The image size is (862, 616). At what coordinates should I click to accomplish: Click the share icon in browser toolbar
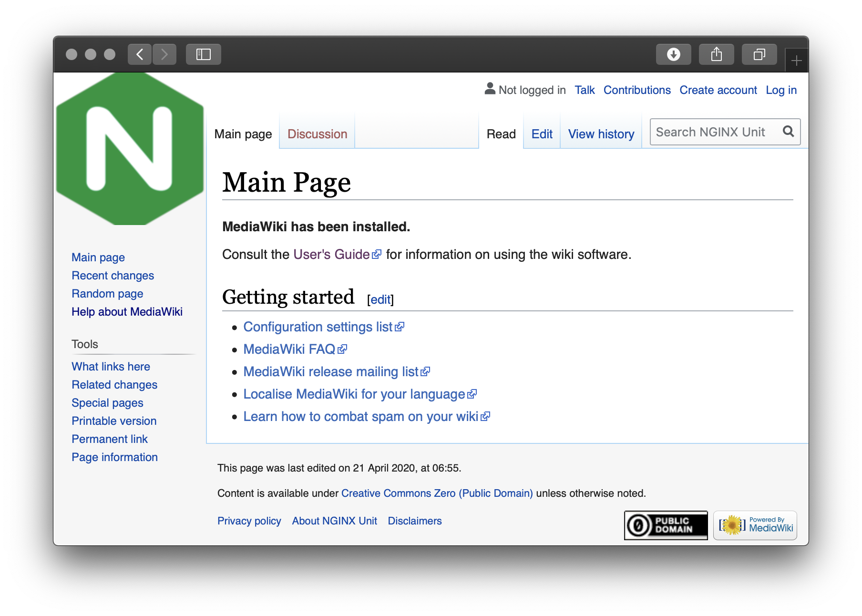click(716, 54)
